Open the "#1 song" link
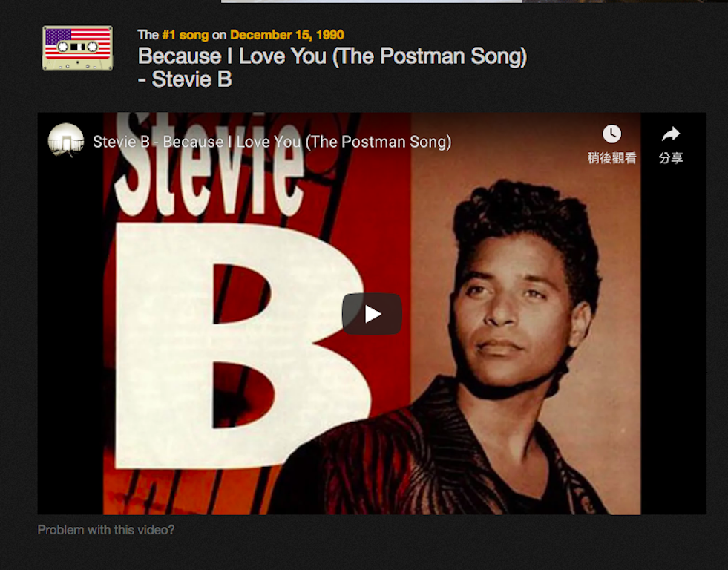This screenshot has width=728, height=570. (186, 35)
